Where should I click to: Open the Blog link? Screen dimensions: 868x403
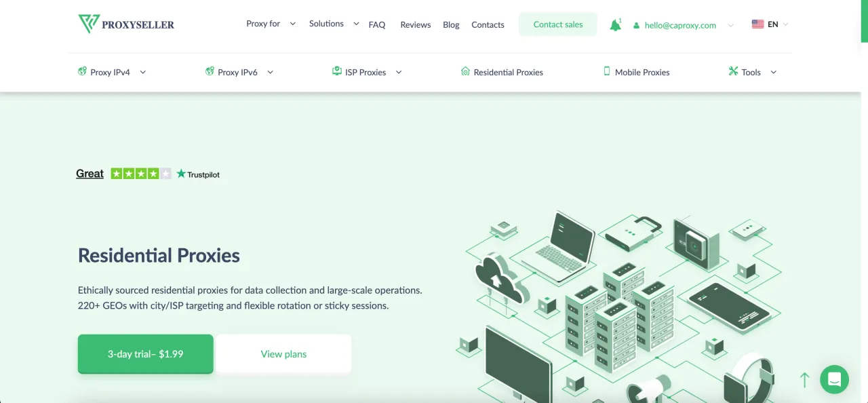(x=451, y=24)
